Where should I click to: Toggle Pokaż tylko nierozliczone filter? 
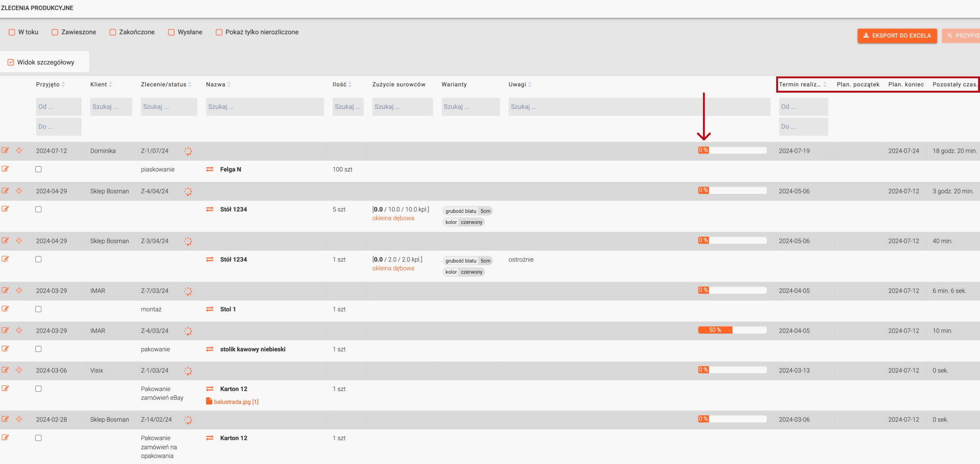219,33
